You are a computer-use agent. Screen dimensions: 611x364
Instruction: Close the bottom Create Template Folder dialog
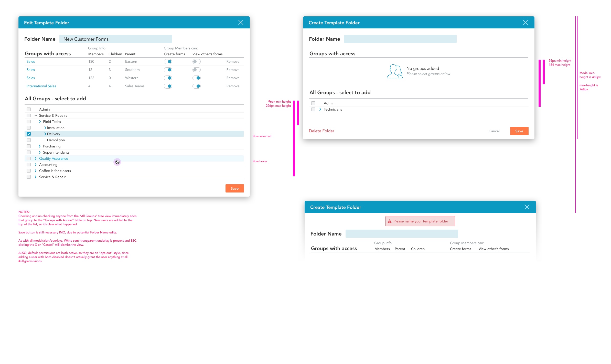(x=527, y=207)
